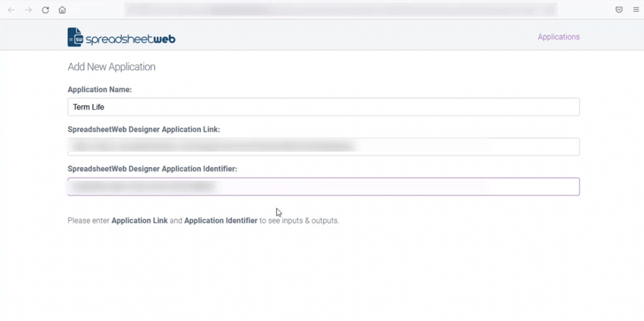Open the Applications navigation link
The image size is (644, 321).
(x=559, y=37)
